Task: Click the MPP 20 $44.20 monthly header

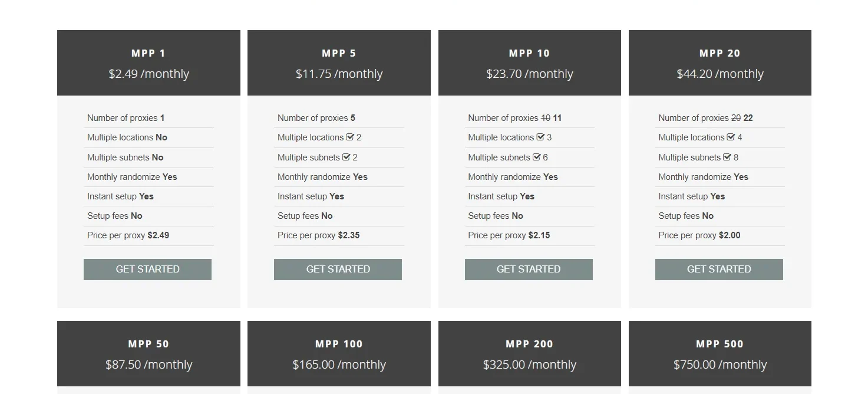Action: pos(720,63)
